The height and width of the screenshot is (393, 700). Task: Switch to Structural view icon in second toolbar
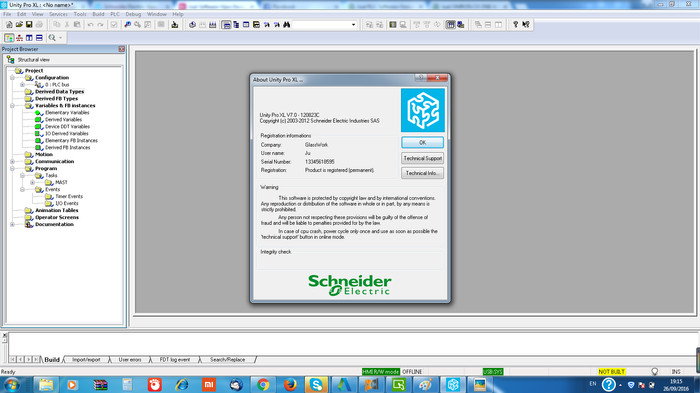(9, 38)
